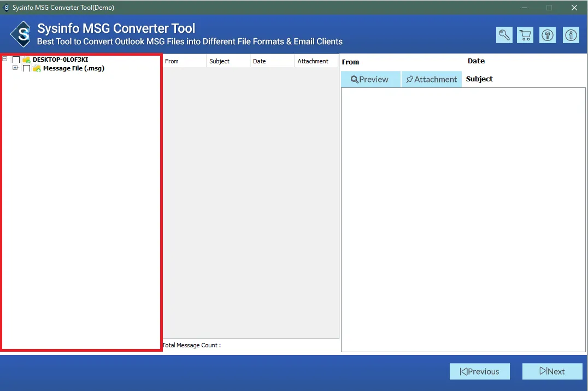Click the app icon in title bar
The width and height of the screenshot is (588, 391).
(x=7, y=8)
